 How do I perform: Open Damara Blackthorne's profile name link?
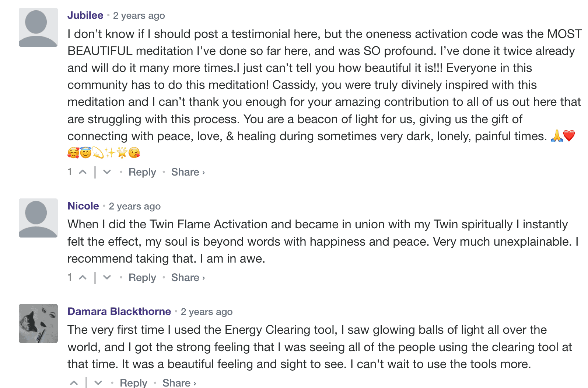[119, 311]
